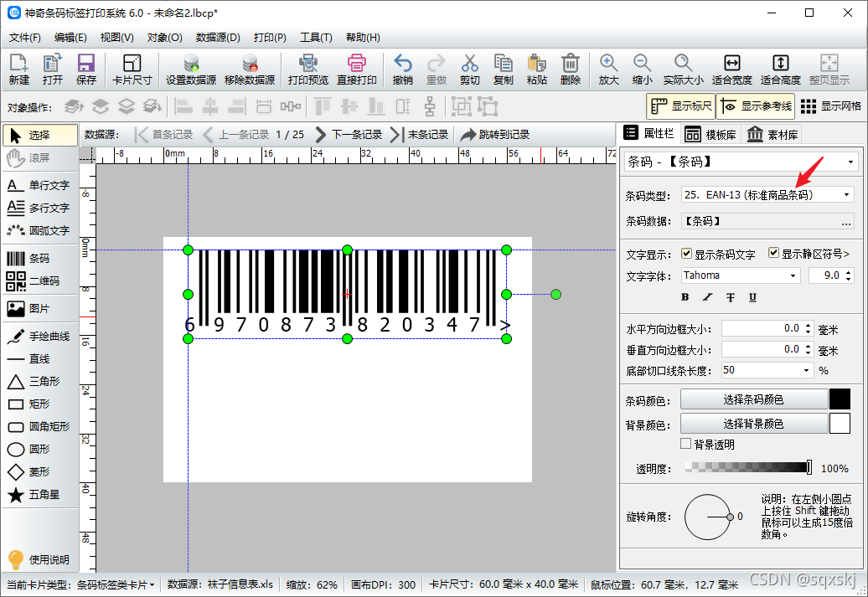The image size is (868, 597).
Task: Toggle 显示静区符号 checkbox
Action: (x=774, y=253)
